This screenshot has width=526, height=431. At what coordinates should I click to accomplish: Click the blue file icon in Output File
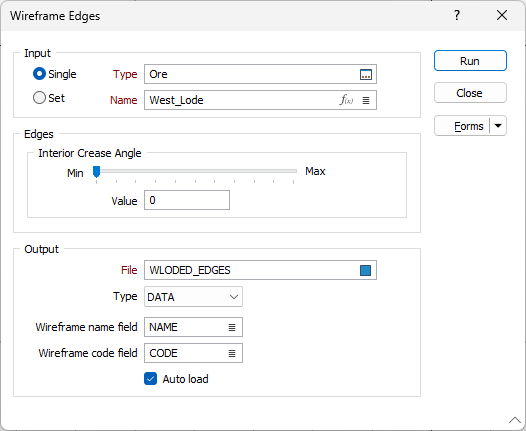(x=365, y=270)
